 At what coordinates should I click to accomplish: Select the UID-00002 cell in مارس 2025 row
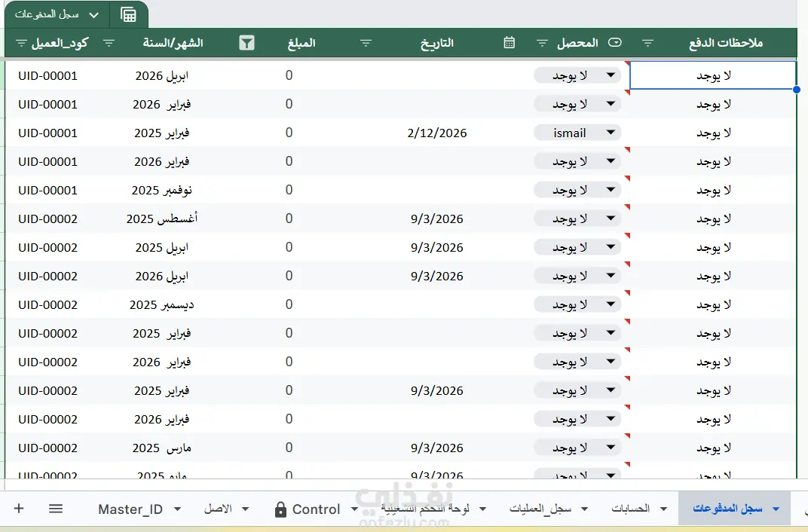point(48,448)
